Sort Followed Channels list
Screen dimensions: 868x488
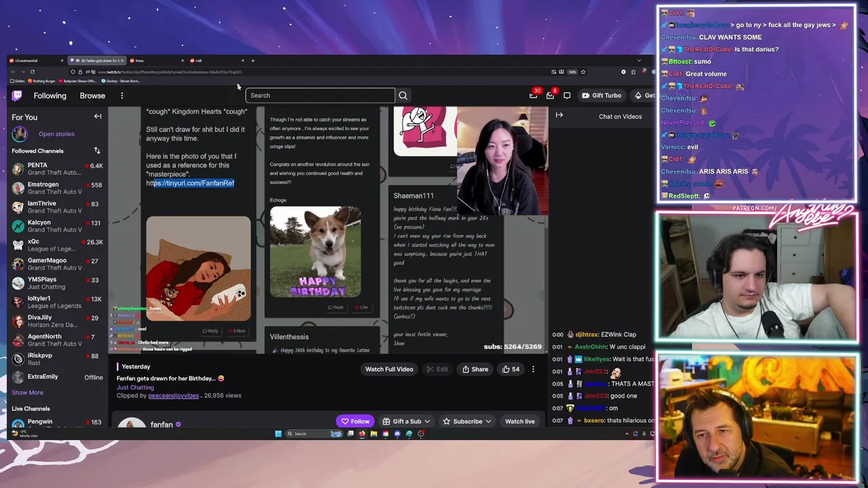click(97, 150)
